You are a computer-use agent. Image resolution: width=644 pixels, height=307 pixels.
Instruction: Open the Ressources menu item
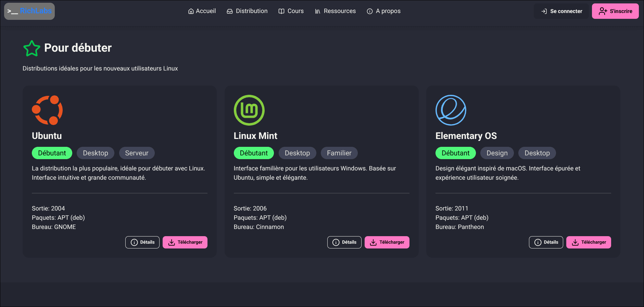pyautogui.click(x=335, y=11)
